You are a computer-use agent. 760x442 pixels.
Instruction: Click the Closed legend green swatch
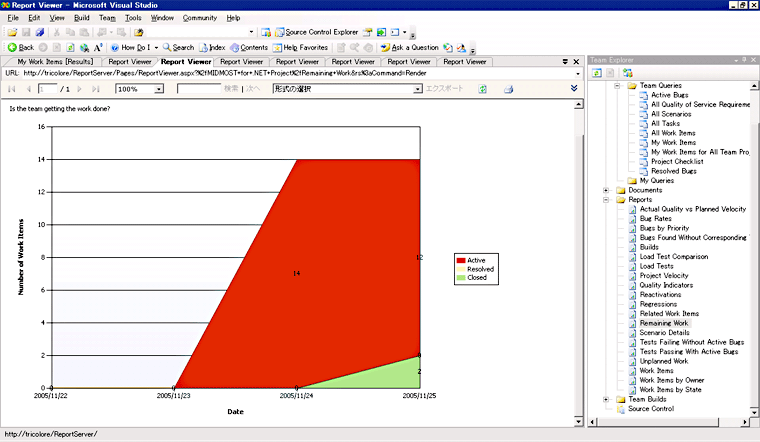461,278
